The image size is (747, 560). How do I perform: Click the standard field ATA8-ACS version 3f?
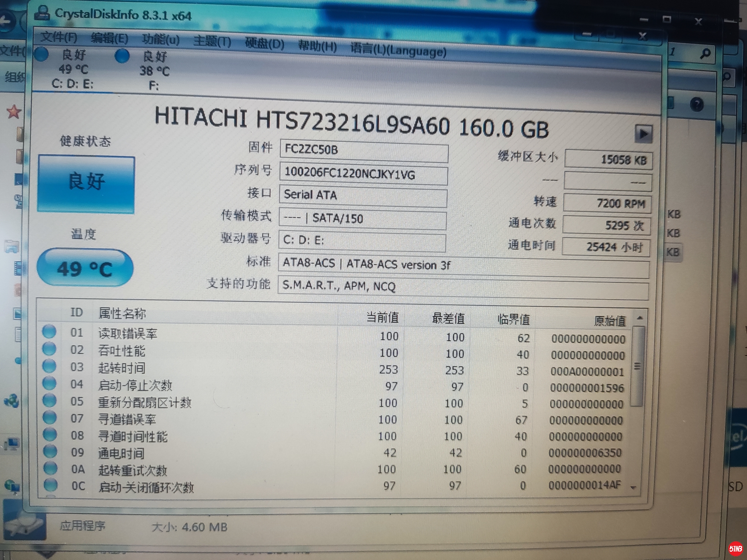pyautogui.click(x=464, y=266)
